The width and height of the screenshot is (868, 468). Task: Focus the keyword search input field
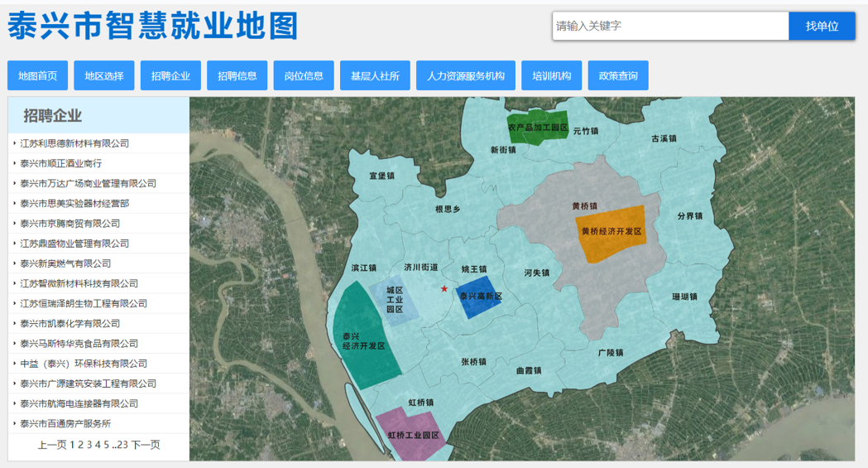click(670, 26)
